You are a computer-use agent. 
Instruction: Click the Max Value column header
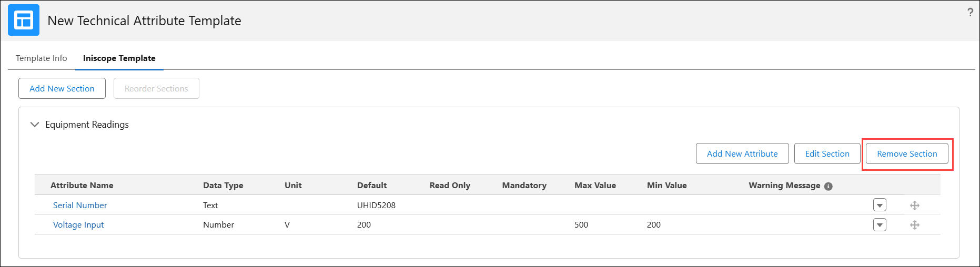coord(595,185)
